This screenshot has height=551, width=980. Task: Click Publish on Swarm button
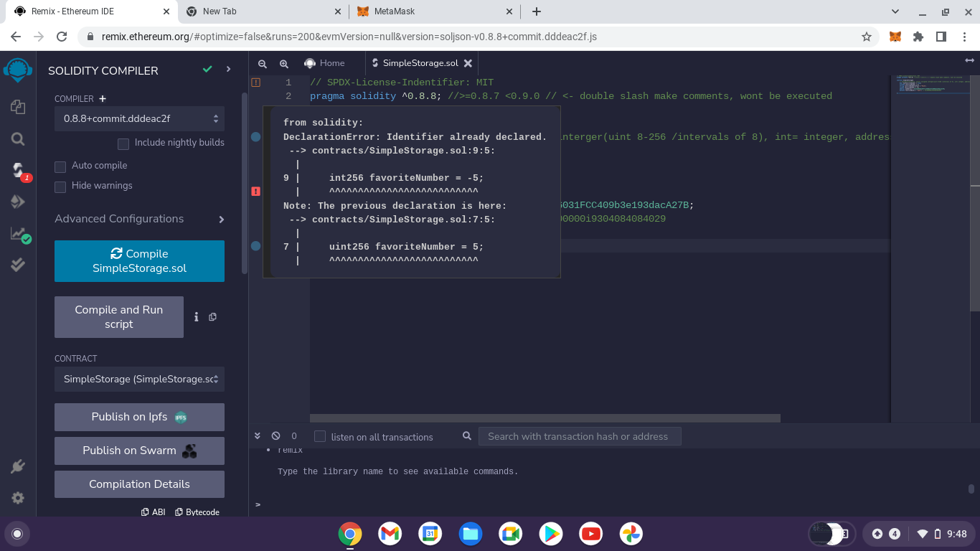pyautogui.click(x=139, y=451)
